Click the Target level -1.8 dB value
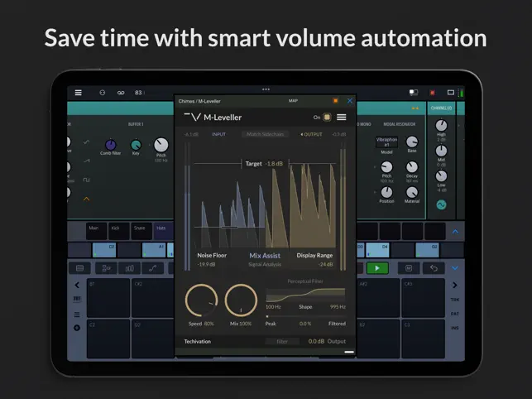Image resolution: width=532 pixels, height=399 pixels. coord(275,164)
